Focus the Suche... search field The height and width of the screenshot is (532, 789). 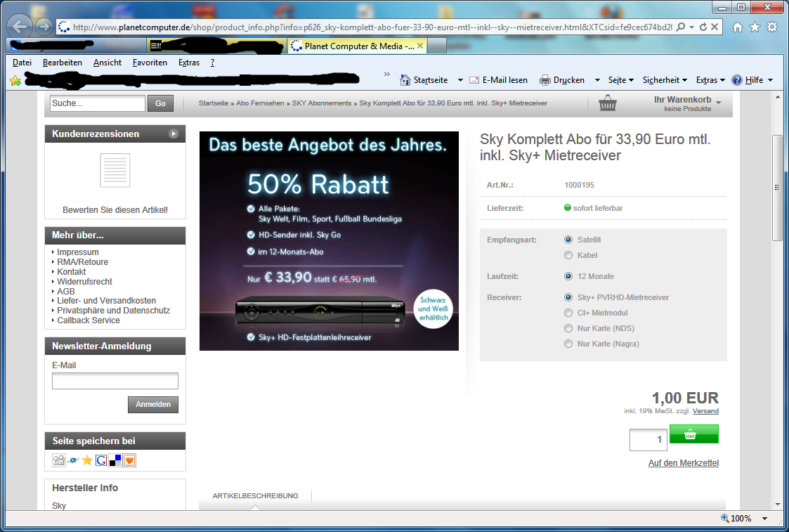[98, 103]
